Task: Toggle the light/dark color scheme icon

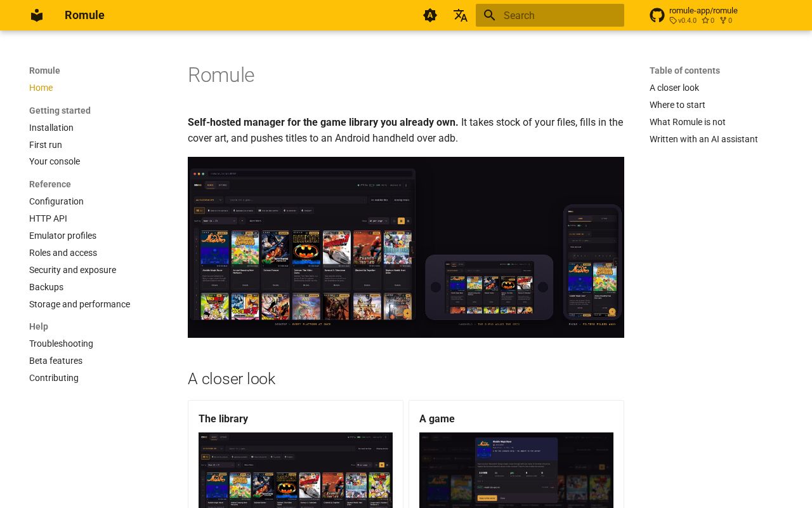Action: pos(430,15)
